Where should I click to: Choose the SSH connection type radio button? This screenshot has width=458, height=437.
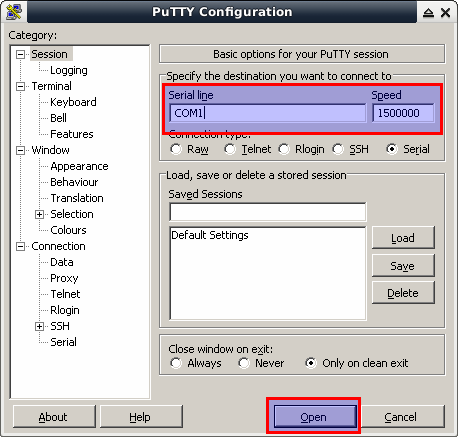(338, 149)
